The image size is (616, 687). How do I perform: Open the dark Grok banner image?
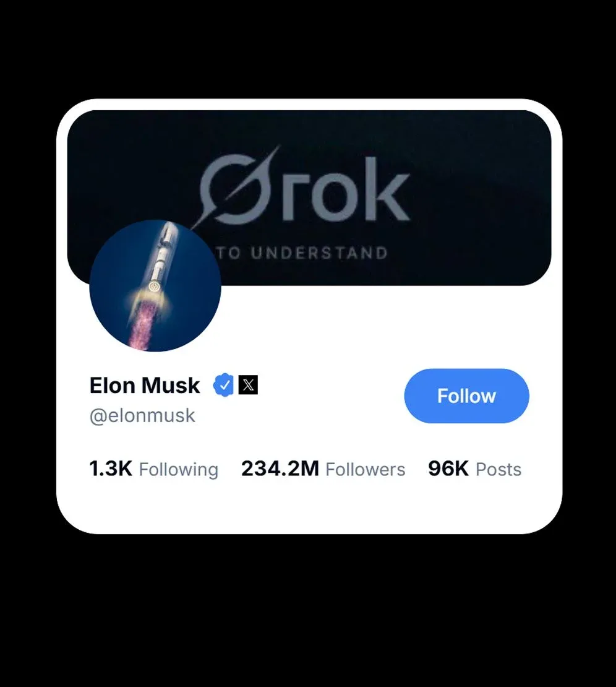coord(309,197)
